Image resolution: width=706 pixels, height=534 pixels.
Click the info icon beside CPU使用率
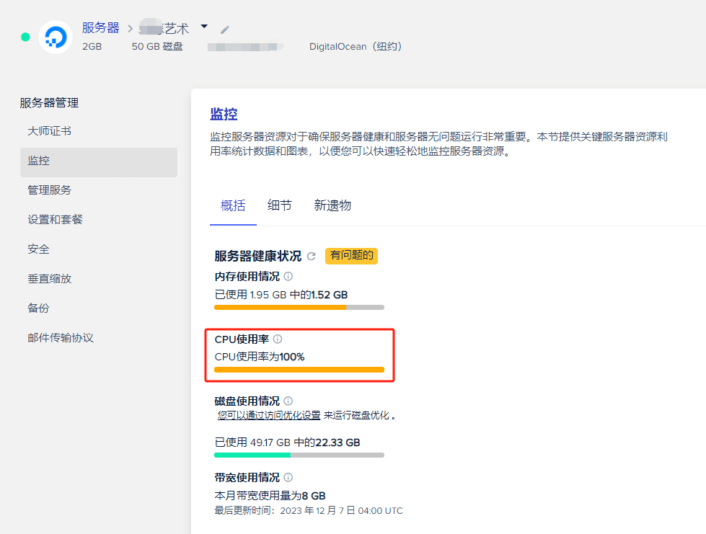pos(278,339)
